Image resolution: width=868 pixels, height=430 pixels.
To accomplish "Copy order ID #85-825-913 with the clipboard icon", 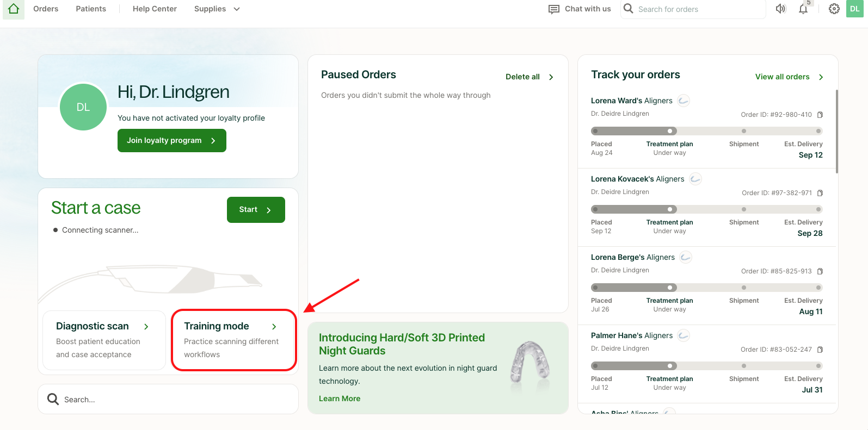I will pyautogui.click(x=820, y=271).
